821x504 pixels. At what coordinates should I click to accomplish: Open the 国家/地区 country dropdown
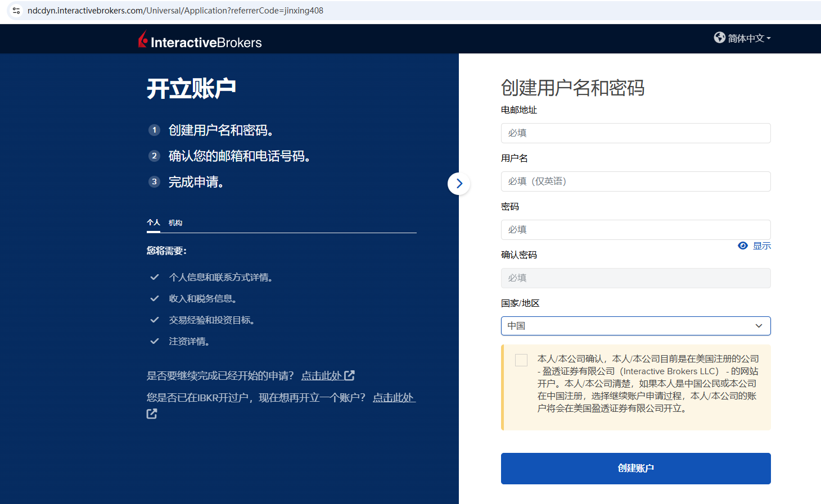(x=635, y=326)
